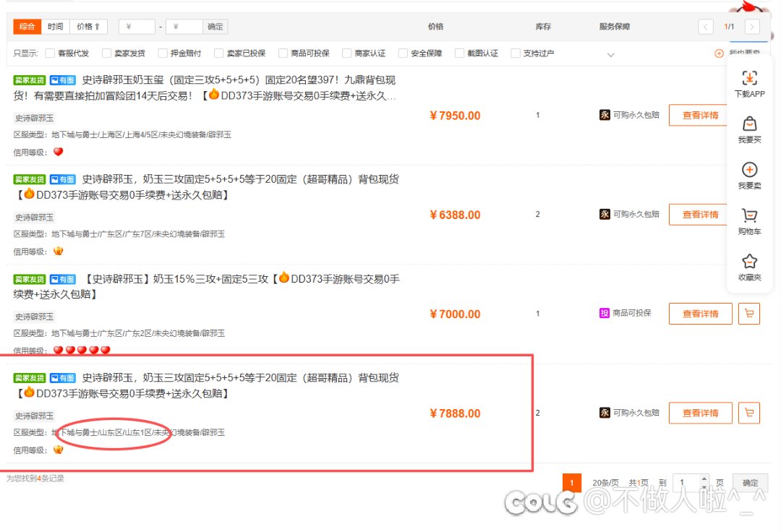Switch to the 时间 sort tab
Viewport: 781px width, 532px height.
(x=56, y=27)
